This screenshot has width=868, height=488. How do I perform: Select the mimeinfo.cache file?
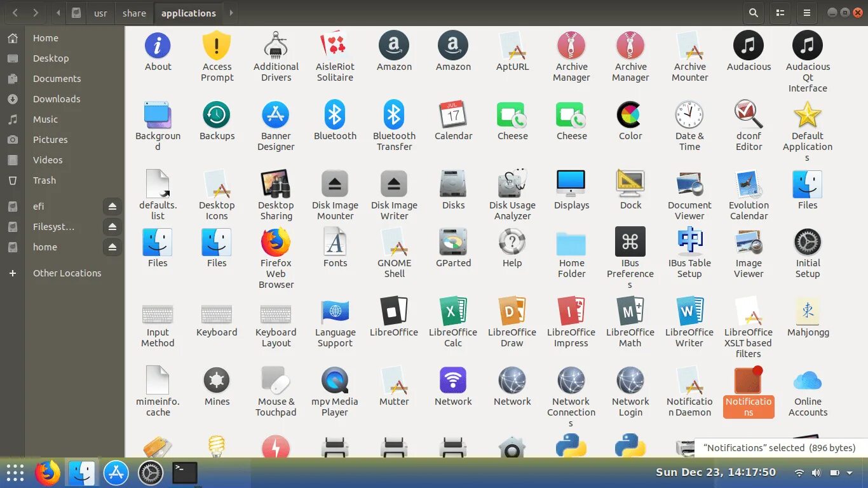pyautogui.click(x=158, y=381)
